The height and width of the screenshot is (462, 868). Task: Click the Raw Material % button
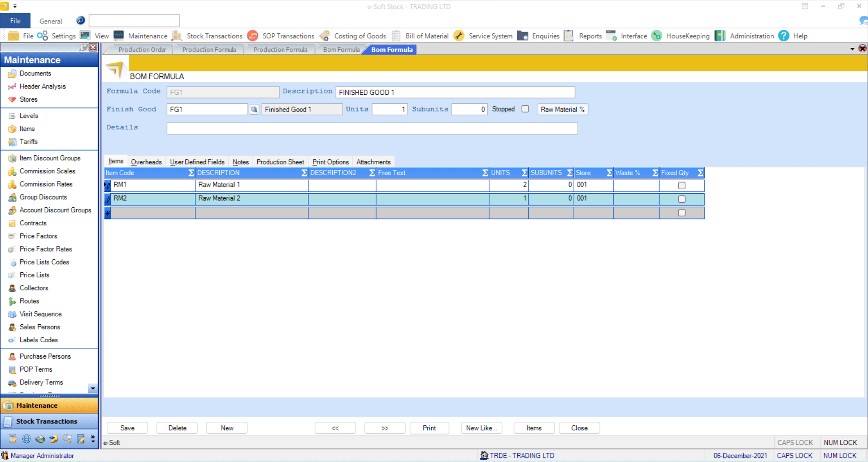tap(562, 109)
